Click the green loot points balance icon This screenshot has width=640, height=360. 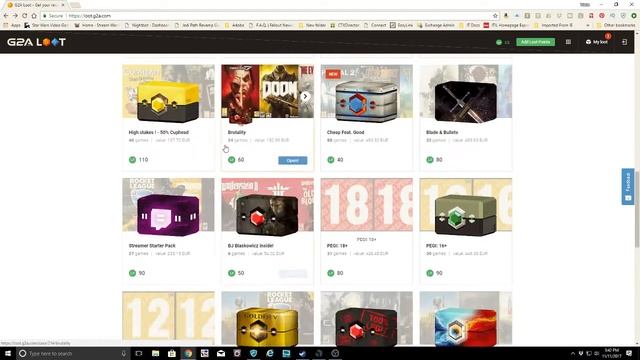pos(499,42)
